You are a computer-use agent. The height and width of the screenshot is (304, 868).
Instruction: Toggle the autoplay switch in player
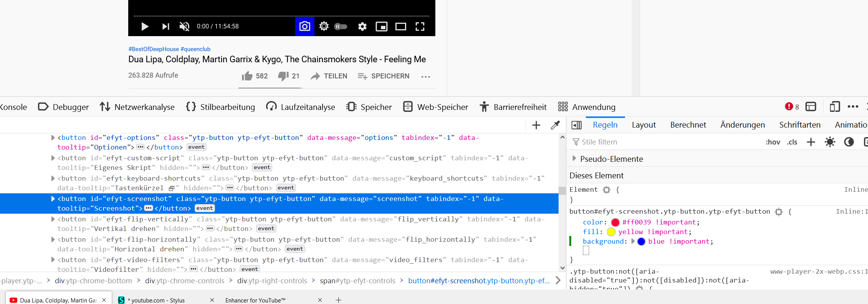click(x=341, y=26)
